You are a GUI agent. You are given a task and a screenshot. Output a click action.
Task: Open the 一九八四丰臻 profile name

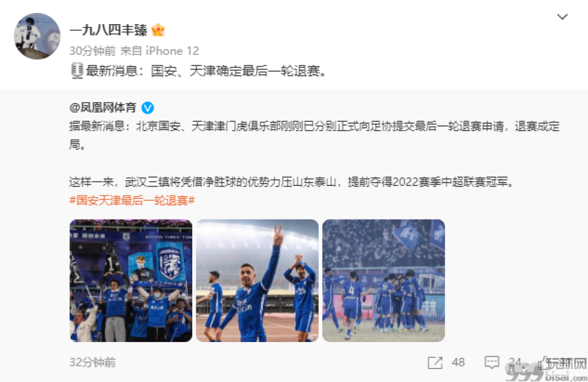[108, 30]
